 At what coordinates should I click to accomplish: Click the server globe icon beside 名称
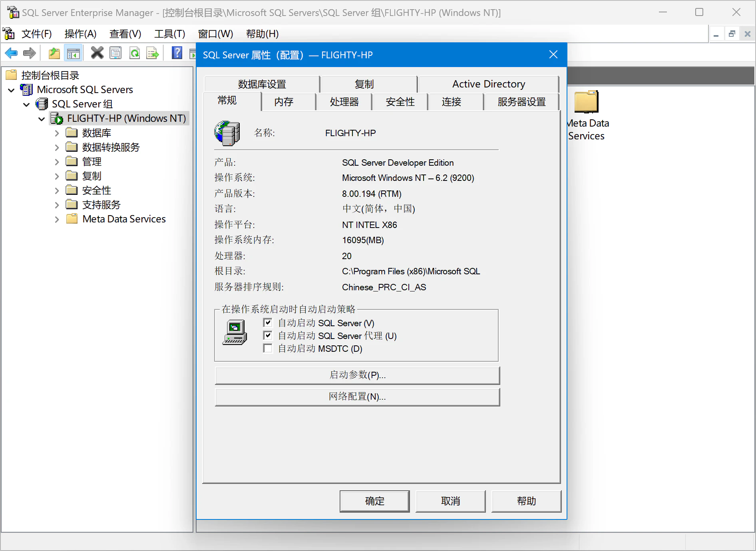coord(227,133)
